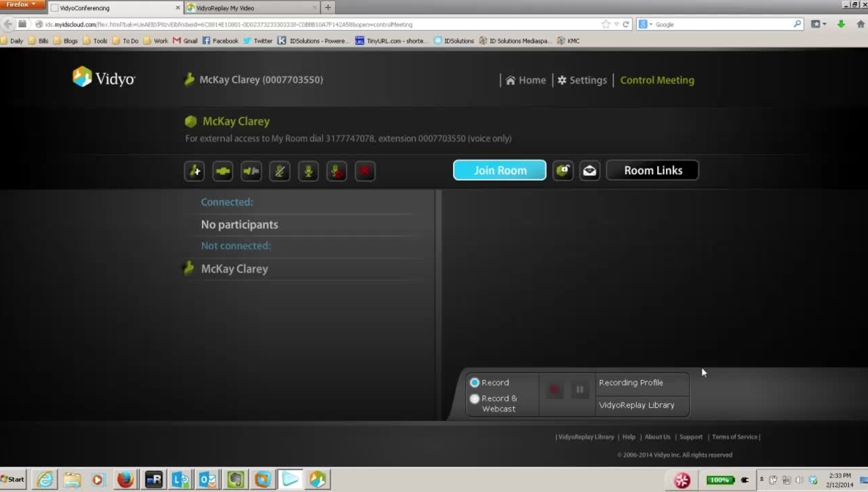This screenshot has width=868, height=492.
Task: Click the taskbar clock
Action: click(840, 480)
